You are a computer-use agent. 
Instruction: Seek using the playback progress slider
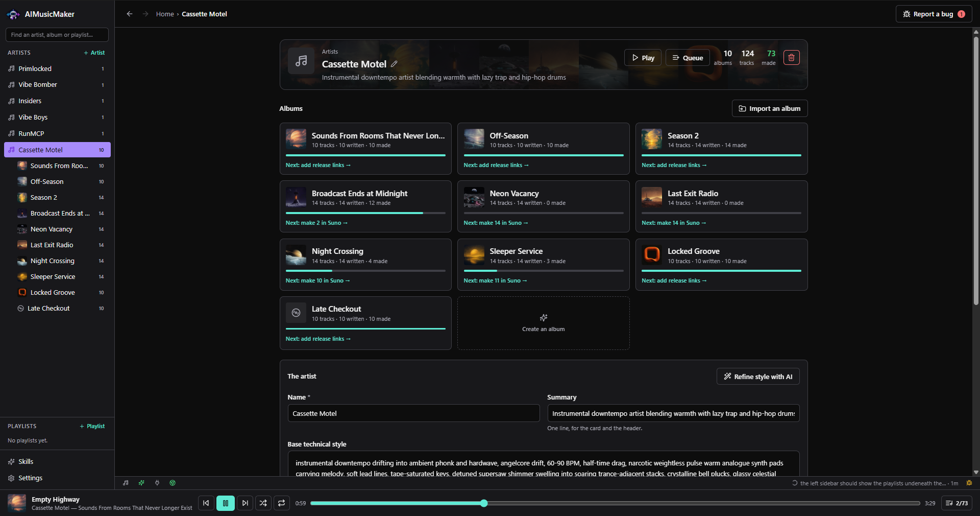coord(615,503)
